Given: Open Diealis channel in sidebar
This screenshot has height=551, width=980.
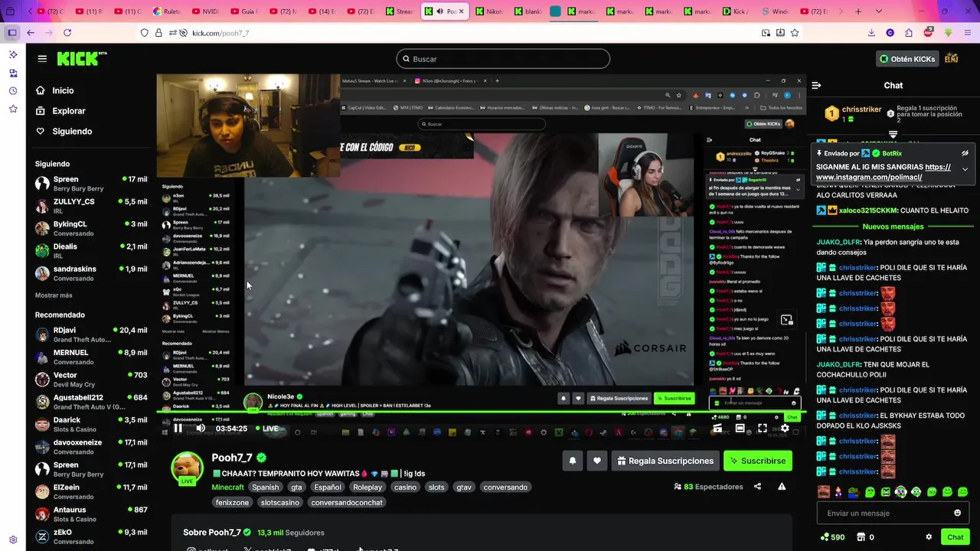Looking at the screenshot, I should click(90, 251).
